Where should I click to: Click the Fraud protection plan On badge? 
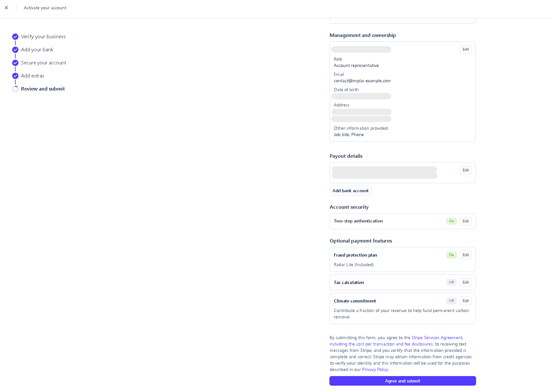452,255
